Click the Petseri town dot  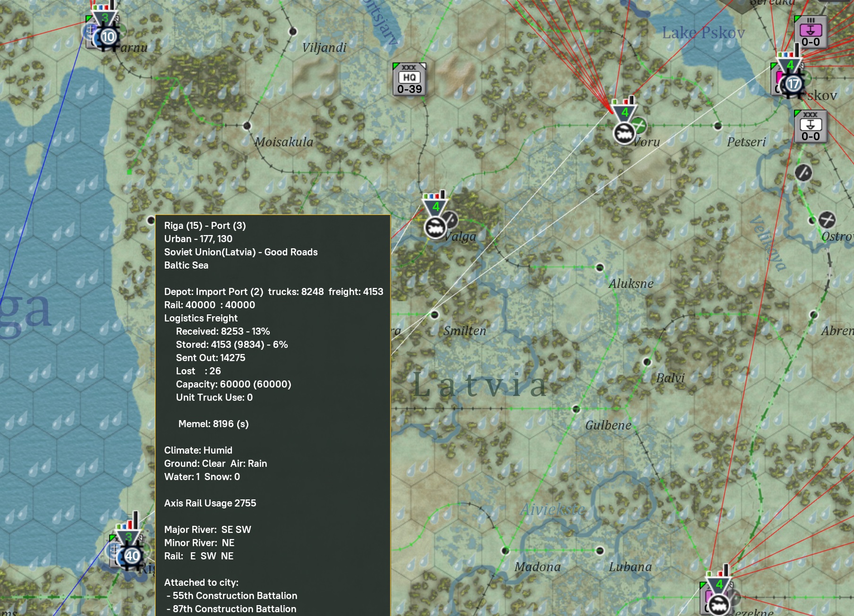tap(718, 126)
